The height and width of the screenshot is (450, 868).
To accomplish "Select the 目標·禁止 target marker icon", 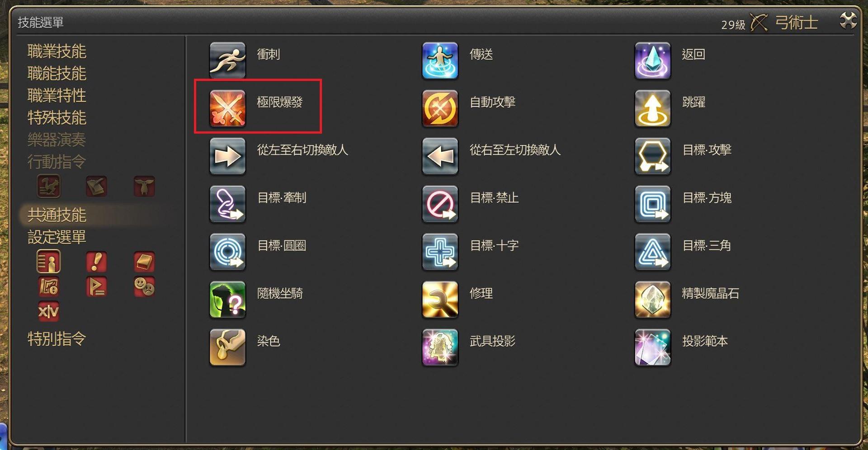I will tap(440, 204).
